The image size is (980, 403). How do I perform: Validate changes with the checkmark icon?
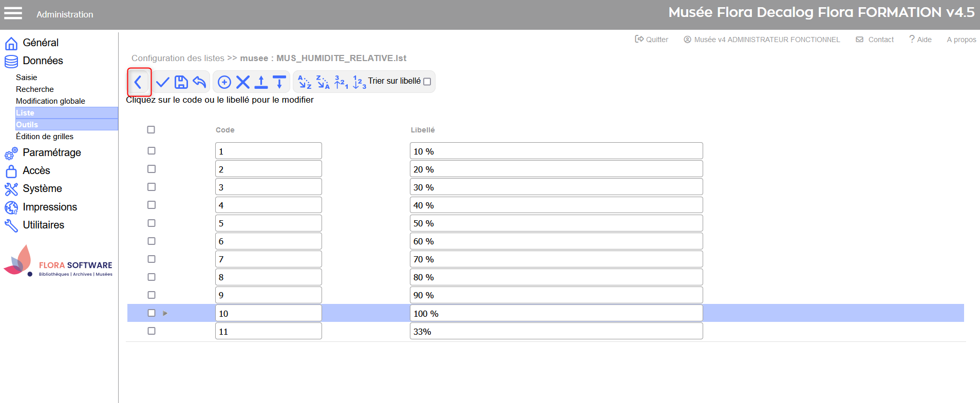tap(163, 82)
